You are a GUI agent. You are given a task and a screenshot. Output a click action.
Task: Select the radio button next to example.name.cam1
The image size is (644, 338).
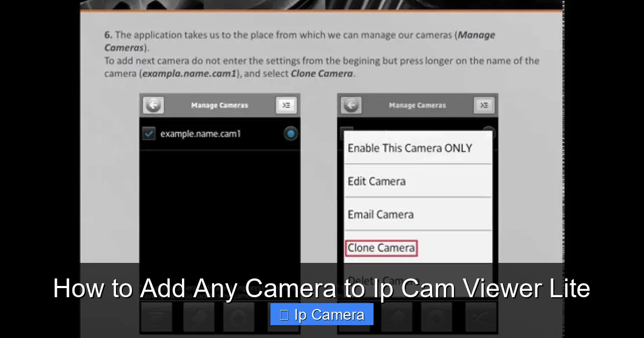290,134
